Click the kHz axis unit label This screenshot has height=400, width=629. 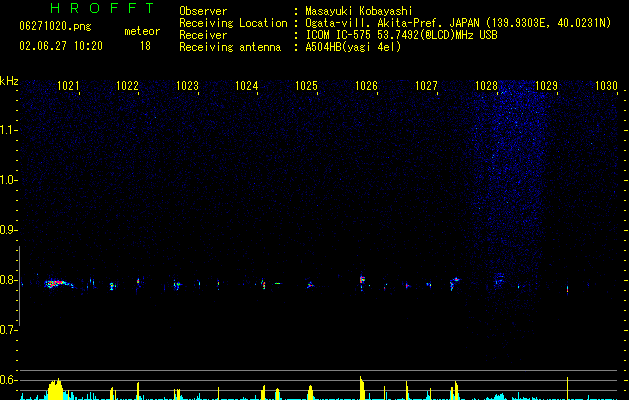[x=9, y=81]
